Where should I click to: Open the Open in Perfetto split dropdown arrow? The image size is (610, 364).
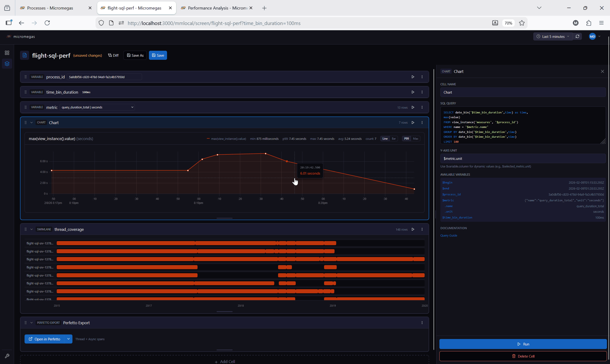(x=68, y=339)
